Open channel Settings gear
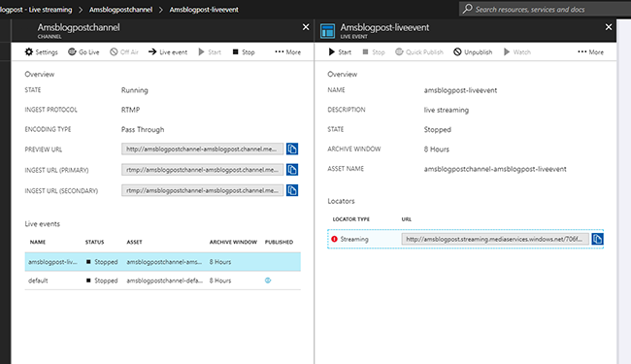631x364 pixels. [x=41, y=51]
